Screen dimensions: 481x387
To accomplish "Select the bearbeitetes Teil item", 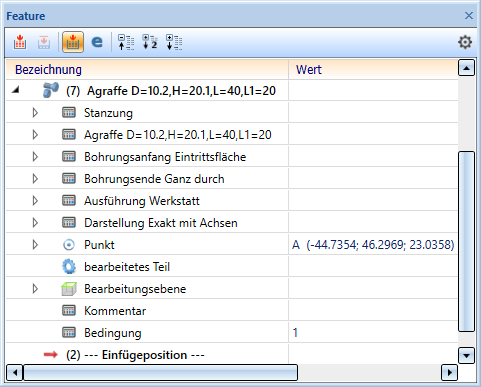I will pyautogui.click(x=127, y=267).
